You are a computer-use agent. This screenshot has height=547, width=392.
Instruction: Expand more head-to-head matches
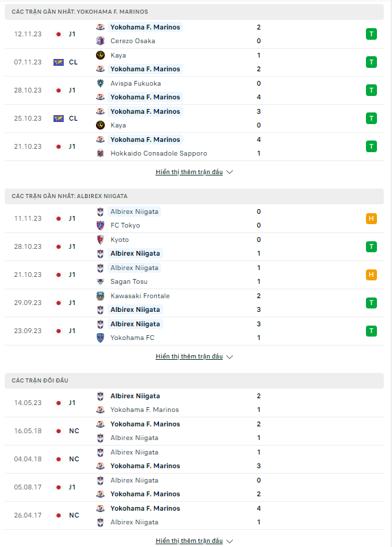194,541
